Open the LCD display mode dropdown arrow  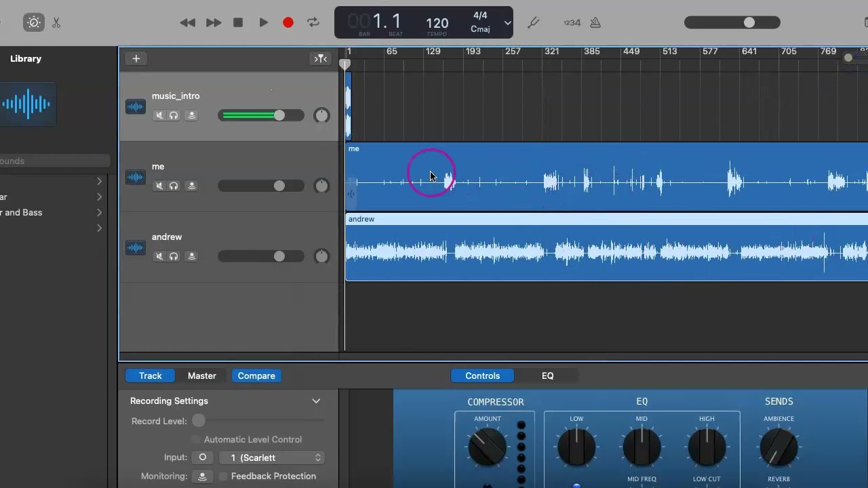[507, 23]
